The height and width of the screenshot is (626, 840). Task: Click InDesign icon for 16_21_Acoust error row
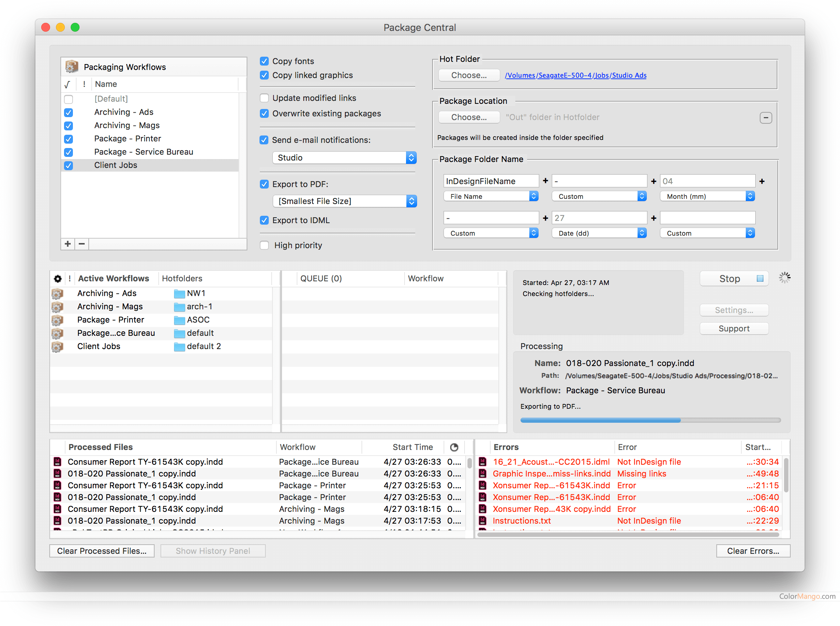(483, 461)
